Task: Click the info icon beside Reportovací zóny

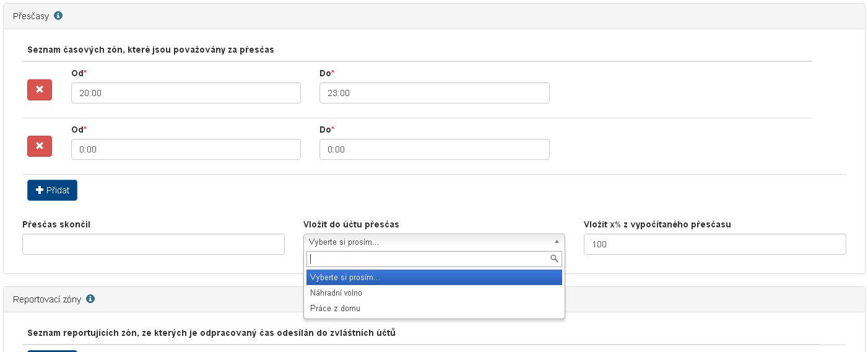Action: point(90,299)
